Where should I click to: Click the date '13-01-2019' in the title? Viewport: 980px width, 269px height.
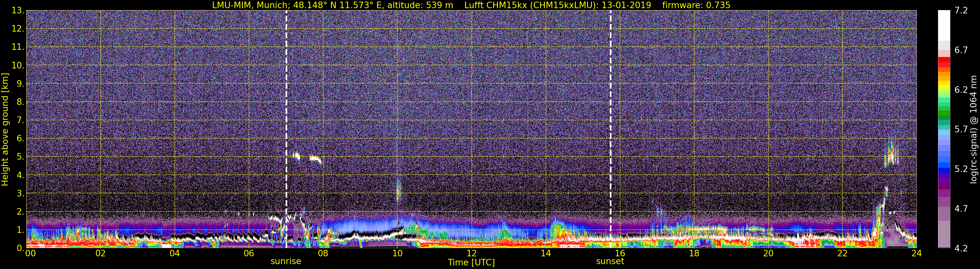coord(626,5)
